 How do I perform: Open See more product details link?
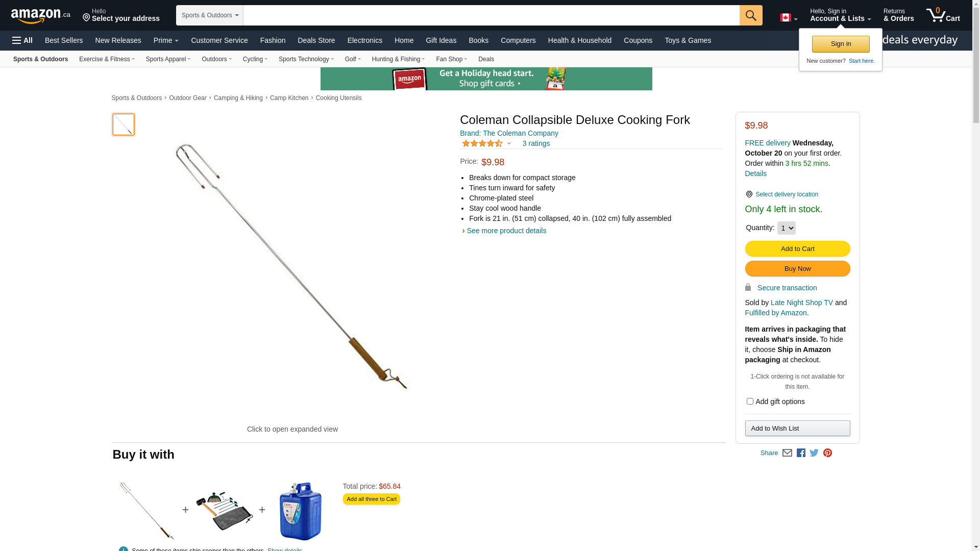[x=506, y=231]
